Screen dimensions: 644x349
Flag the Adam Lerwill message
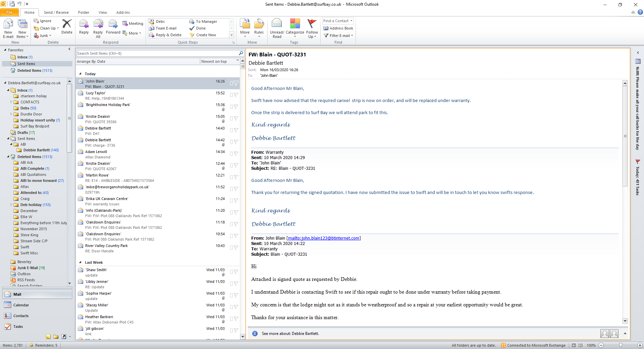click(x=236, y=153)
